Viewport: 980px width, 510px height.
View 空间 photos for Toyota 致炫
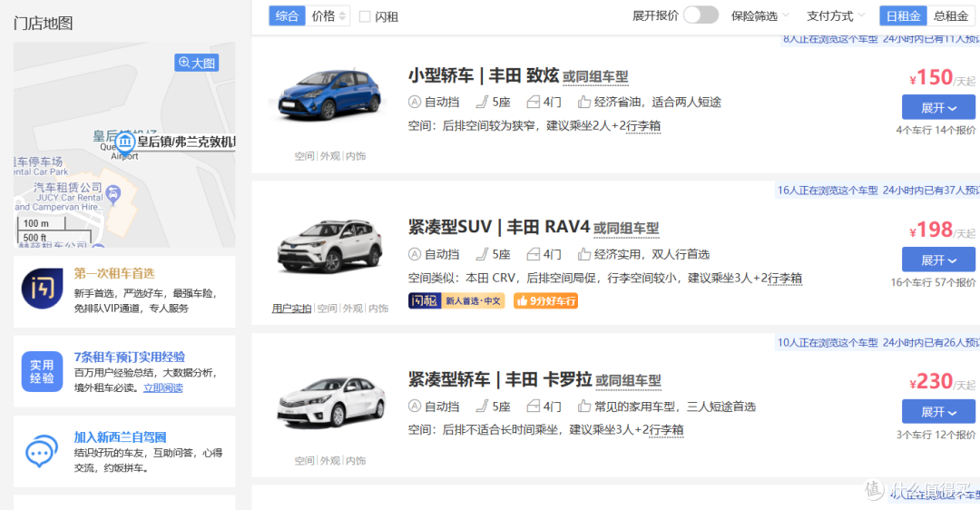tap(304, 155)
